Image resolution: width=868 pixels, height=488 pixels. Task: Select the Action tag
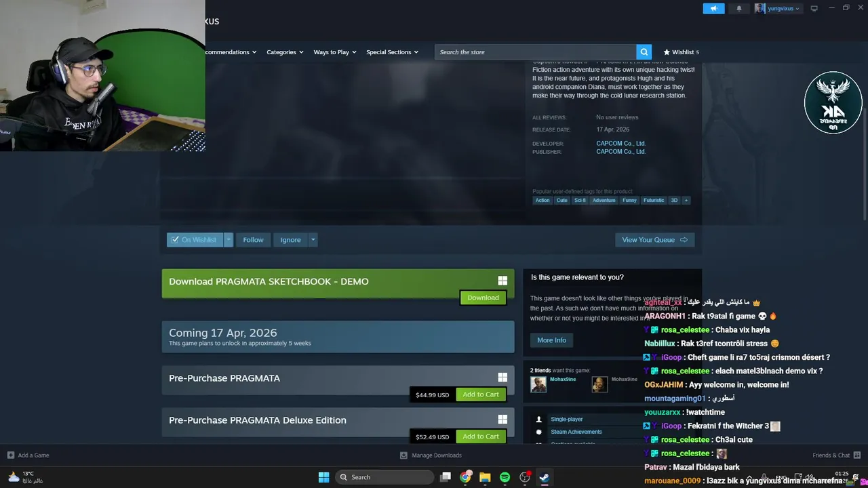[542, 200]
